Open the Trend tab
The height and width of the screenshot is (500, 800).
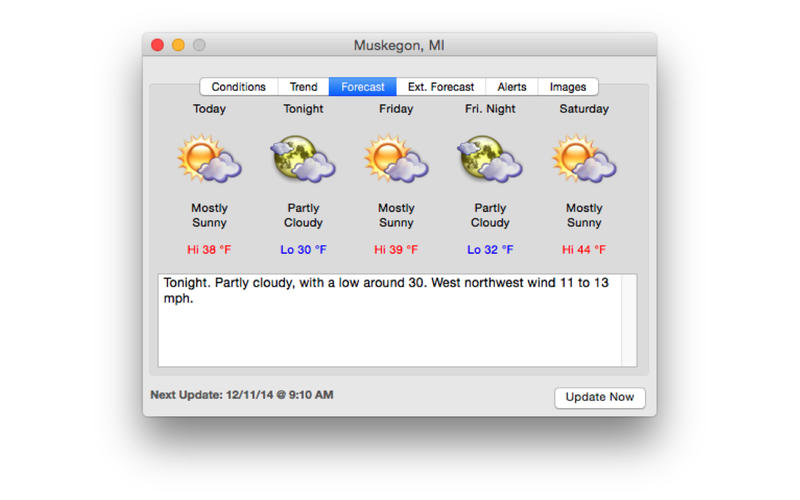coord(304,87)
